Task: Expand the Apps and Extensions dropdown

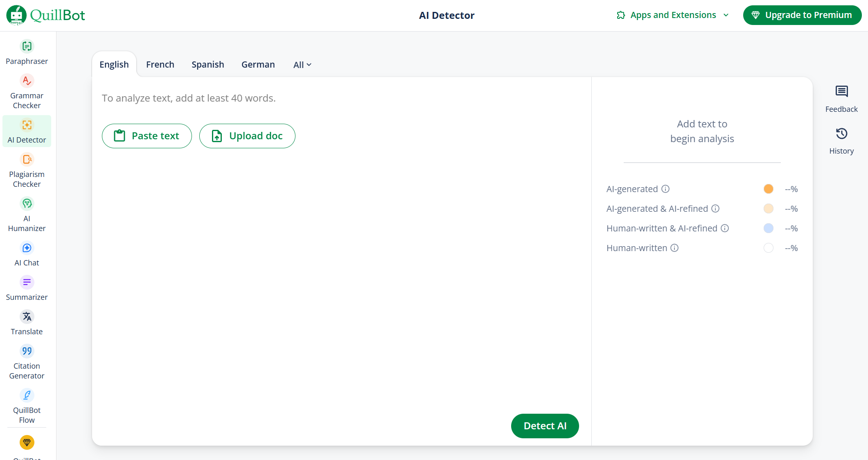Action: pyautogui.click(x=673, y=15)
